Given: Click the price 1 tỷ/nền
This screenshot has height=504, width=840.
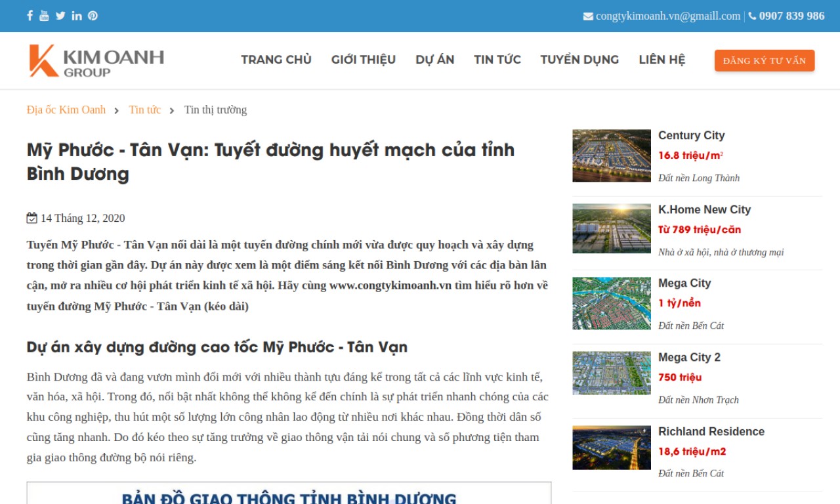Looking at the screenshot, I should [x=680, y=303].
